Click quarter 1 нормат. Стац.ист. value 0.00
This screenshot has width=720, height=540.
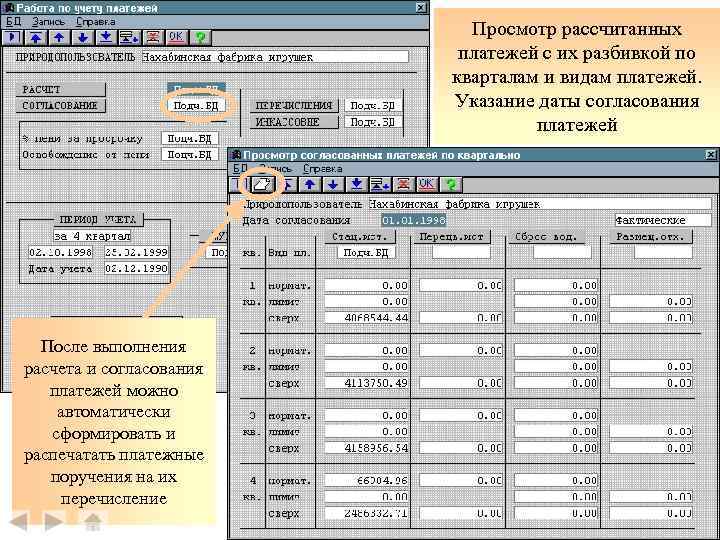tap(366, 286)
